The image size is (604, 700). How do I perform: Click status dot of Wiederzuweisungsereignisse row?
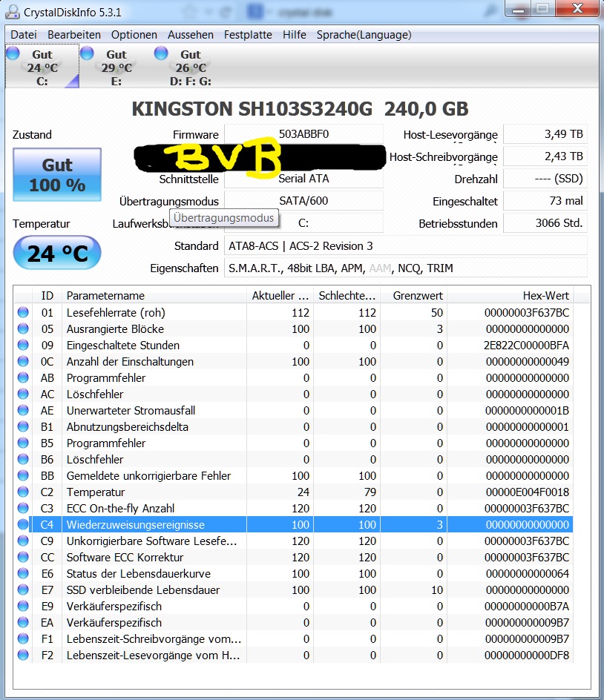pyautogui.click(x=23, y=524)
